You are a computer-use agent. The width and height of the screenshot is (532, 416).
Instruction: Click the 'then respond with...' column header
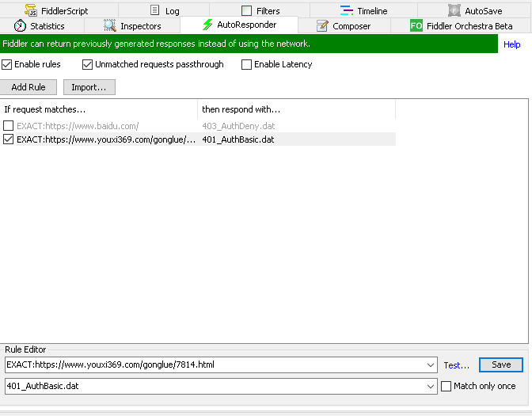coord(297,109)
